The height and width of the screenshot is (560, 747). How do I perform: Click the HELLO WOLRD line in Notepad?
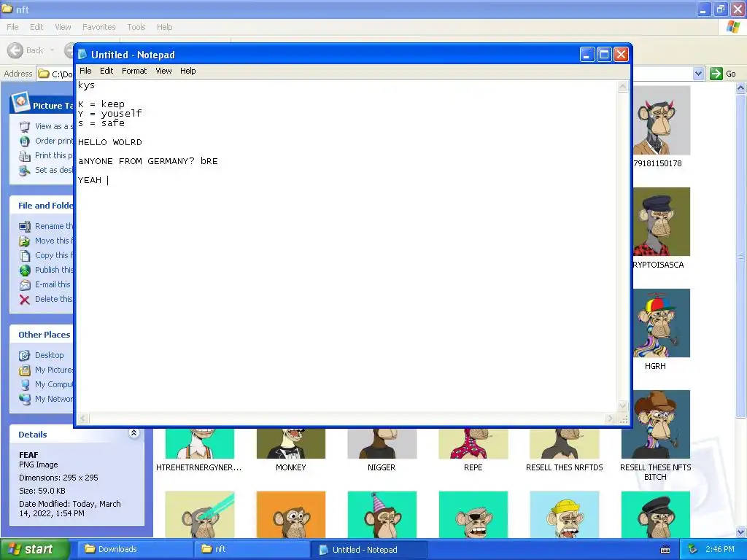[110, 142]
